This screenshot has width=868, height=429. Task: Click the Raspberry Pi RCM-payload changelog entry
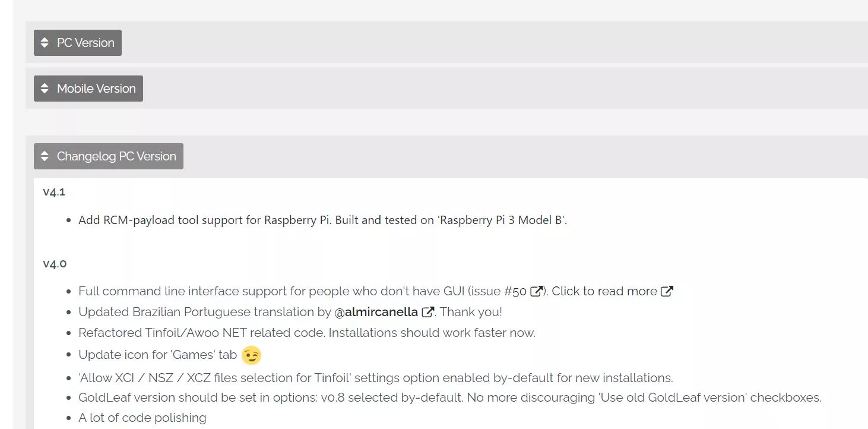click(x=322, y=220)
